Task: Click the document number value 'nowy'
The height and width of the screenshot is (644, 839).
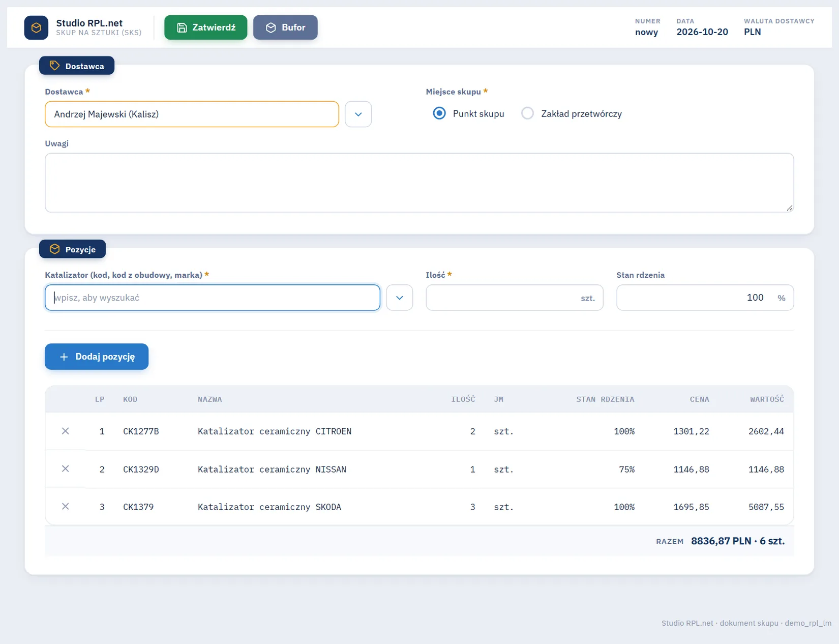Action: pos(647,32)
